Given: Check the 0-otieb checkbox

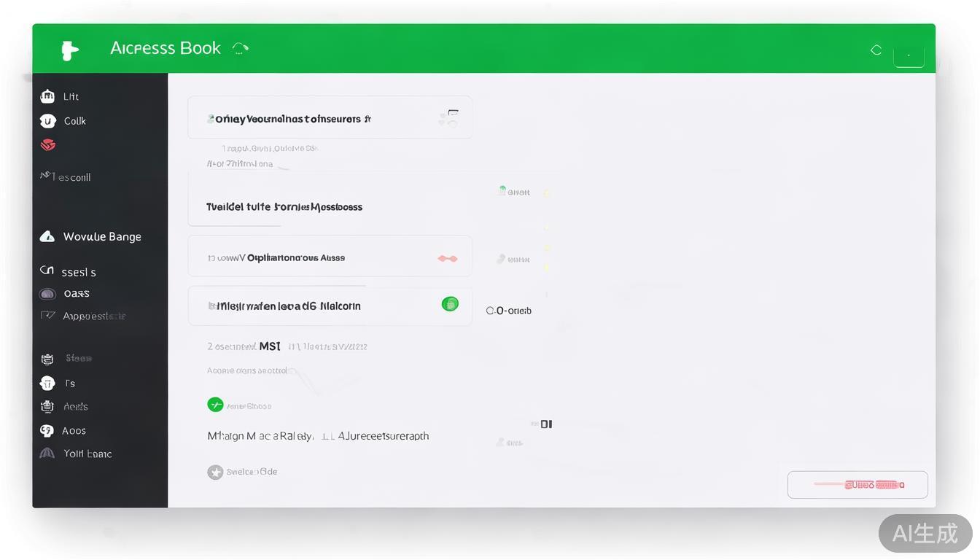Looking at the screenshot, I should pos(490,310).
